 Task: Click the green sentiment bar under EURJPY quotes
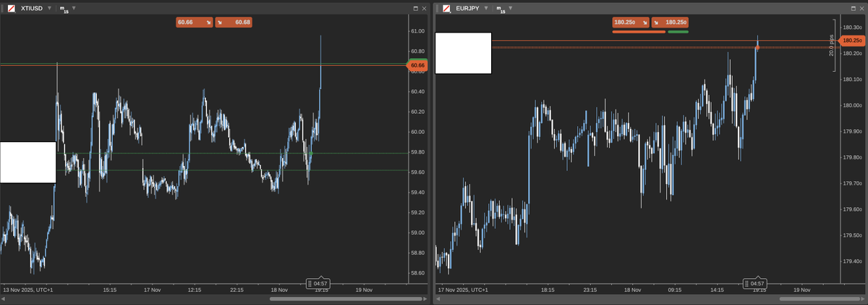coord(678,32)
